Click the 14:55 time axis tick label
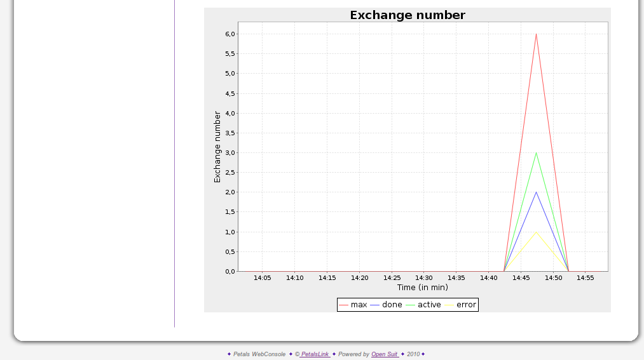This screenshot has width=644, height=360. (586, 278)
